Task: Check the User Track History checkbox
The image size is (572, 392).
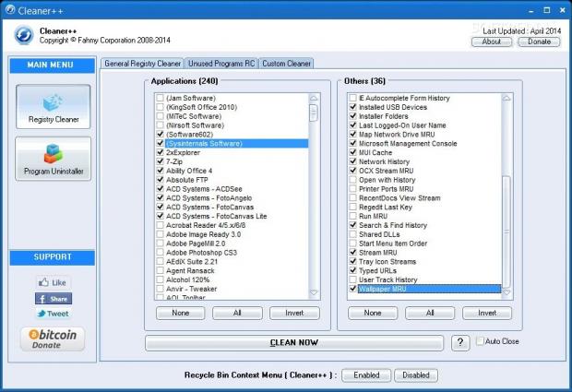Action: tap(352, 279)
